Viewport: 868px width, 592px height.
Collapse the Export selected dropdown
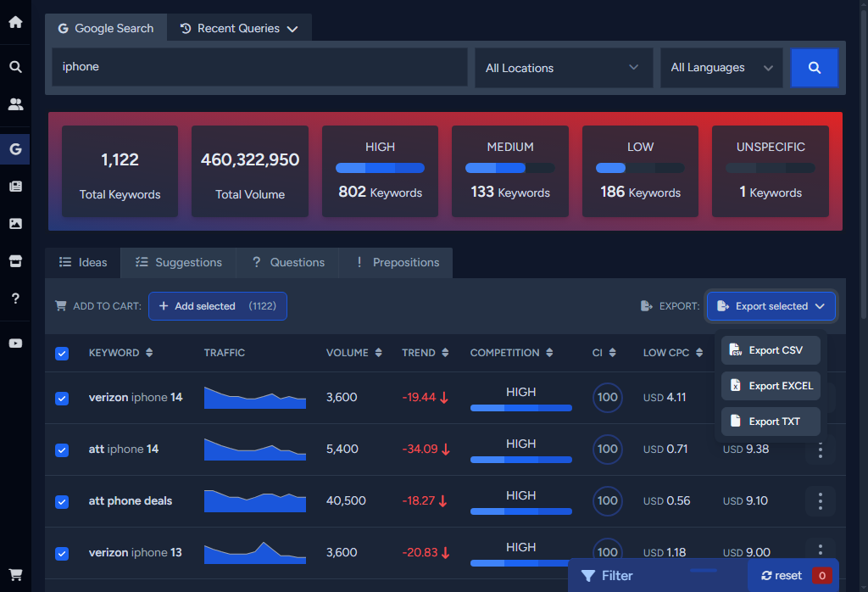coord(771,306)
